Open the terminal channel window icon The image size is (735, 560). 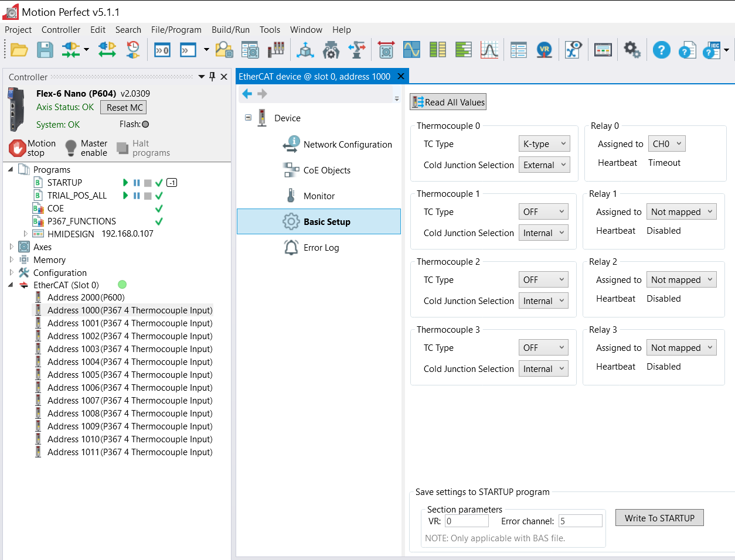pos(188,50)
